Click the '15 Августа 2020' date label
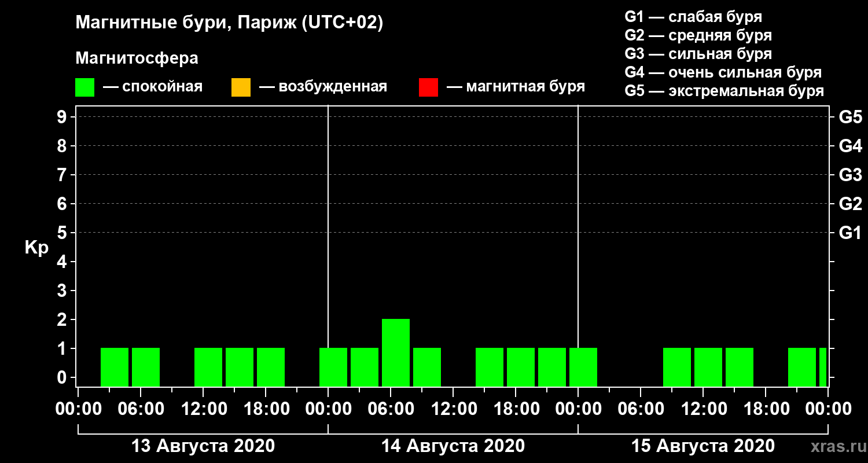The width and height of the screenshot is (868, 463). coord(703,446)
